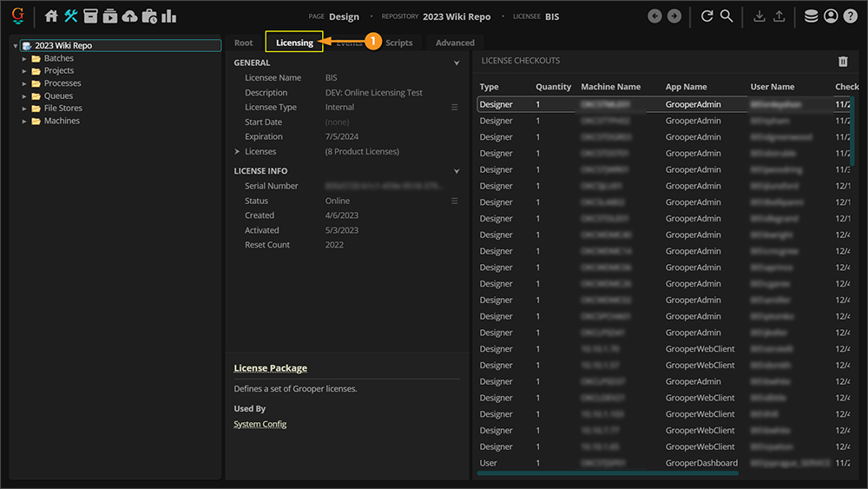
Task: Open the user account icon
Action: point(831,17)
